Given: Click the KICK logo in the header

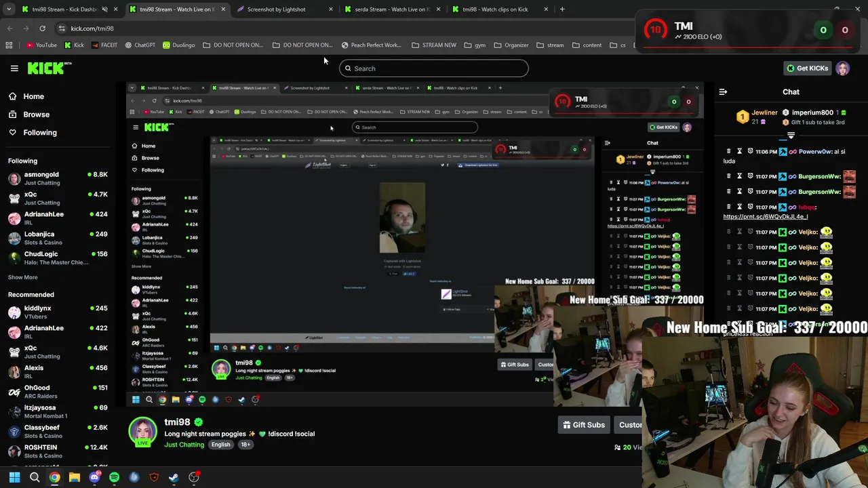Looking at the screenshot, I should coord(50,68).
